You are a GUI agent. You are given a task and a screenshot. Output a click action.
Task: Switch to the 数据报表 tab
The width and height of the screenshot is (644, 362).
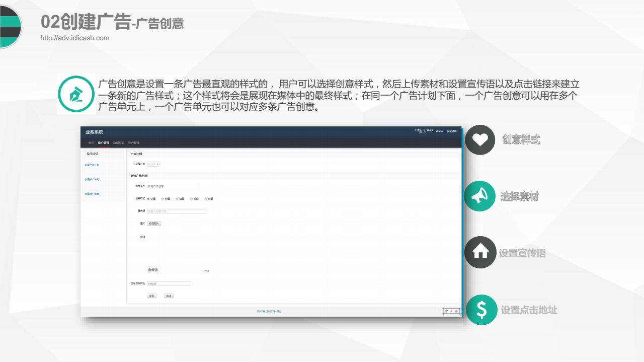click(x=118, y=143)
